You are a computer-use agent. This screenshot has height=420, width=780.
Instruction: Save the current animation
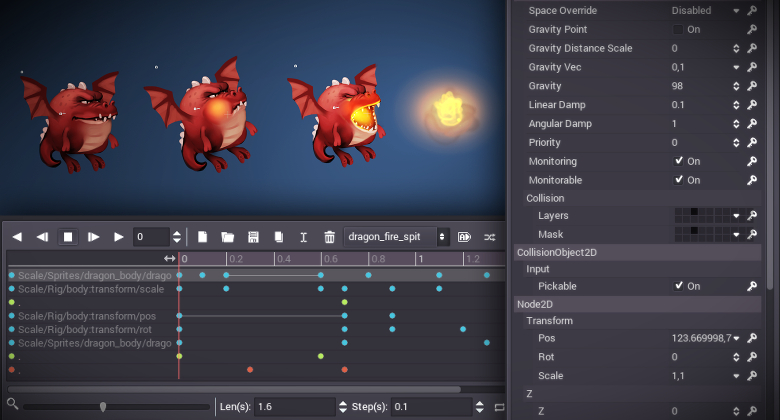(254, 237)
